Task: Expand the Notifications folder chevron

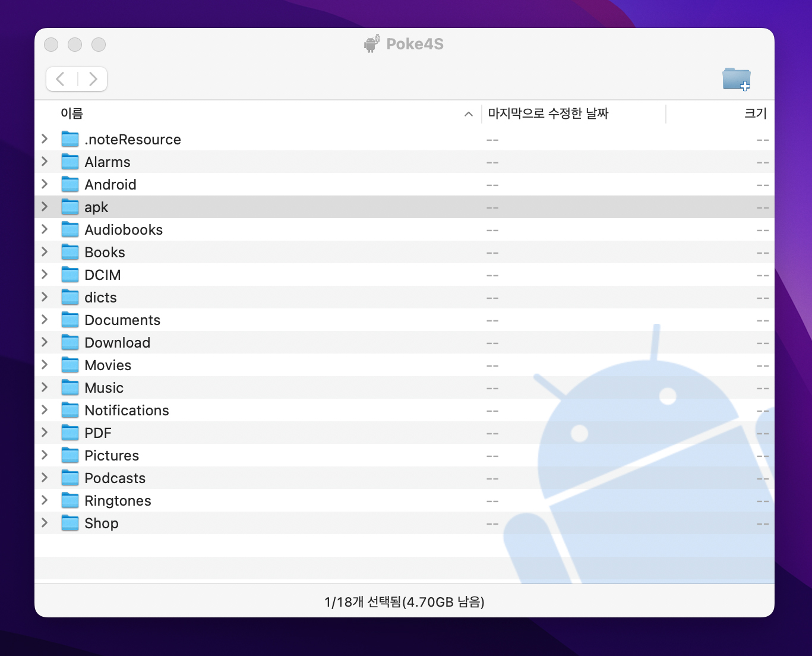Action: (x=45, y=409)
